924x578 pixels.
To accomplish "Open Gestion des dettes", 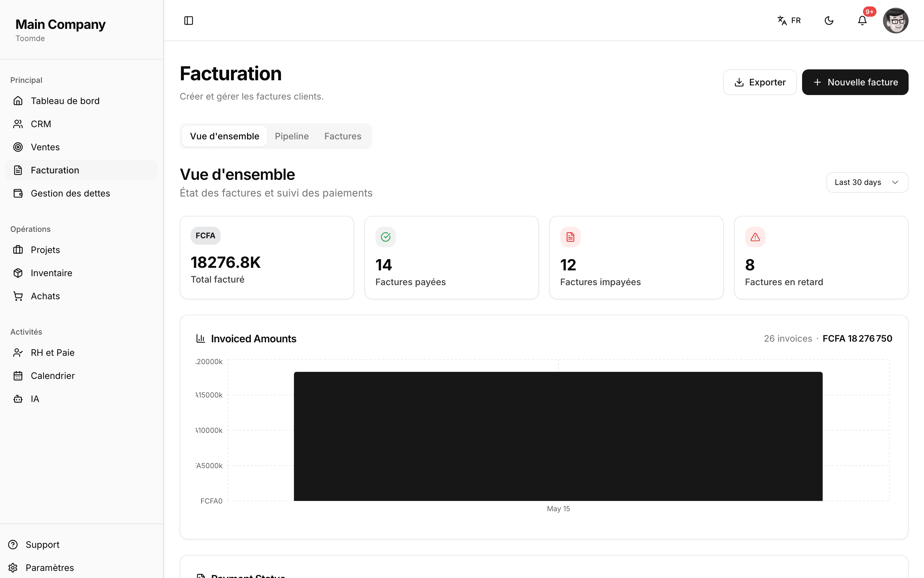I will pyautogui.click(x=81, y=193).
